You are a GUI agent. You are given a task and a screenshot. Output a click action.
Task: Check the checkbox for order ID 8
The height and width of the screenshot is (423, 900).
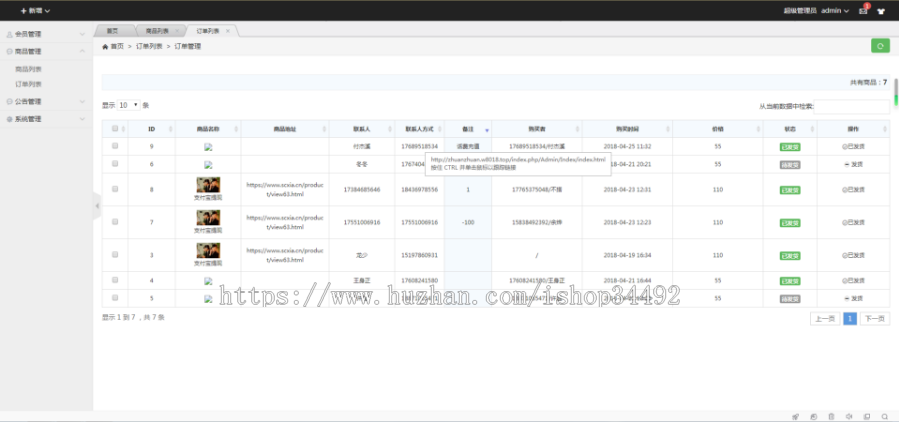tap(115, 188)
